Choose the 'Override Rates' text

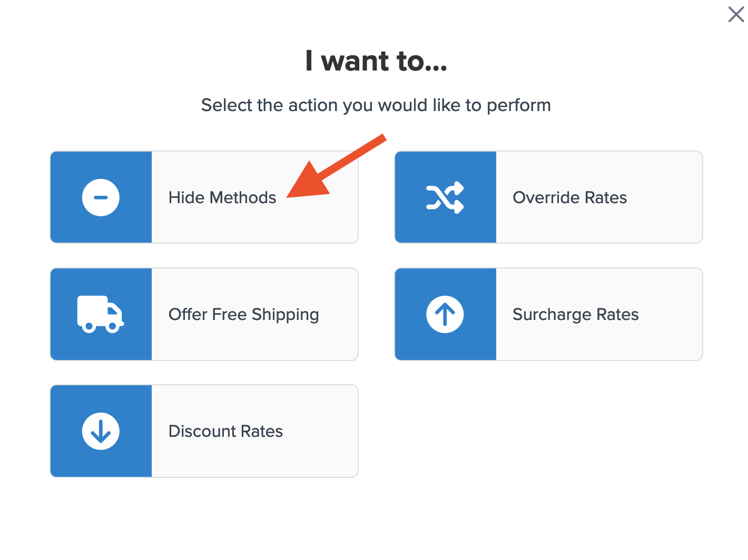tap(569, 198)
